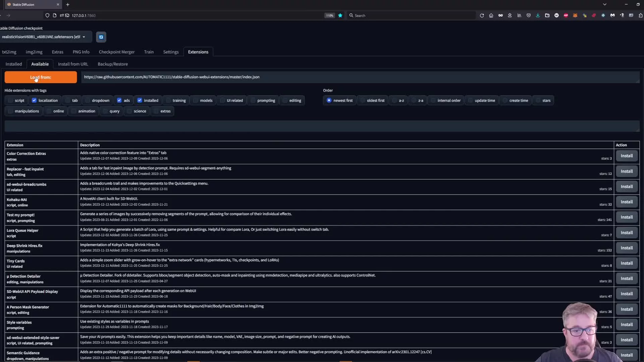
Task: Hide extensions tagged models
Action: click(196, 100)
